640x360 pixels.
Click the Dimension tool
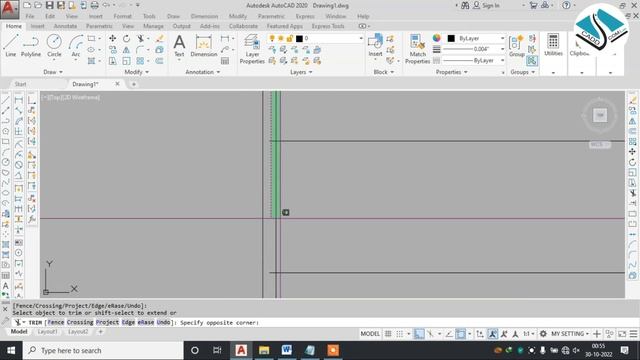pyautogui.click(x=204, y=45)
